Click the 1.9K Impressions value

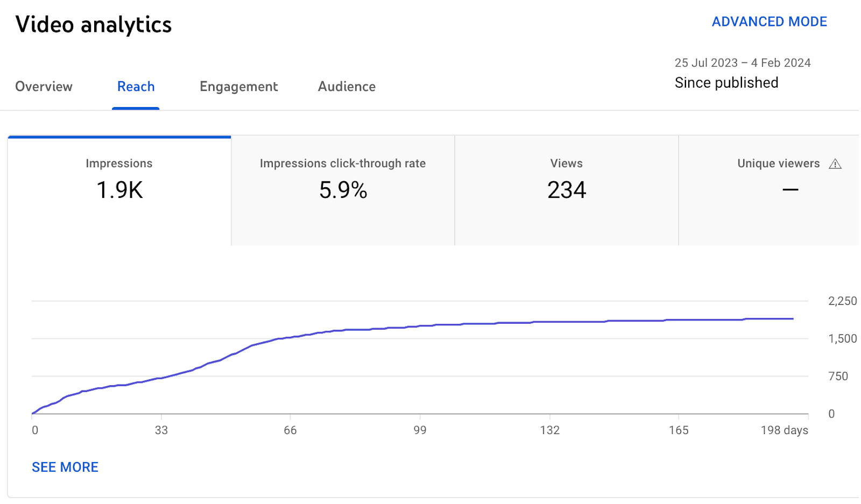pos(119,190)
